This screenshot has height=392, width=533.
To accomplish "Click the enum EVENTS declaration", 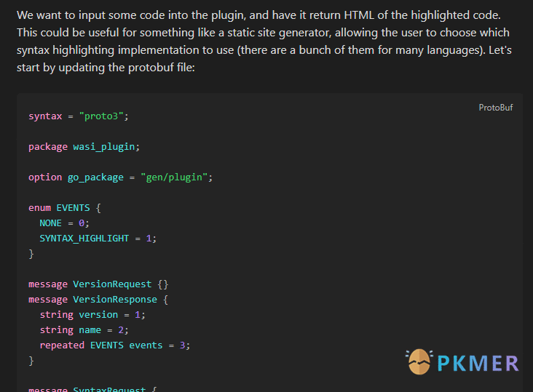I will [x=64, y=207].
